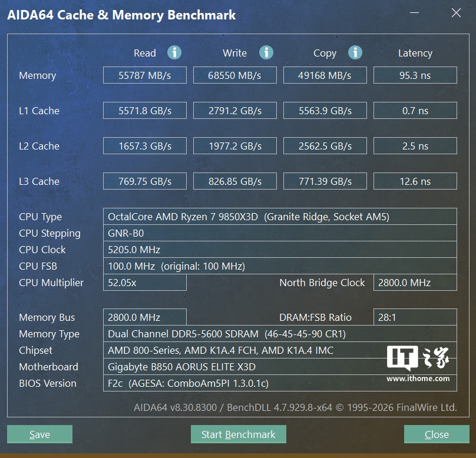Click the Memory Latency 95.3 ns box
This screenshot has width=476, height=458.
[x=415, y=75]
